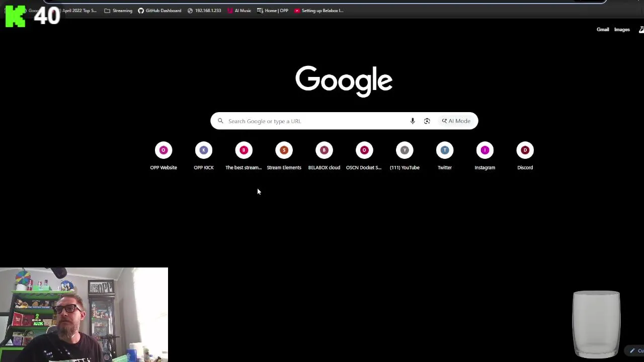Open 'The best stream...' shortcut tile
This screenshot has height=362, width=644.
pyautogui.click(x=244, y=157)
